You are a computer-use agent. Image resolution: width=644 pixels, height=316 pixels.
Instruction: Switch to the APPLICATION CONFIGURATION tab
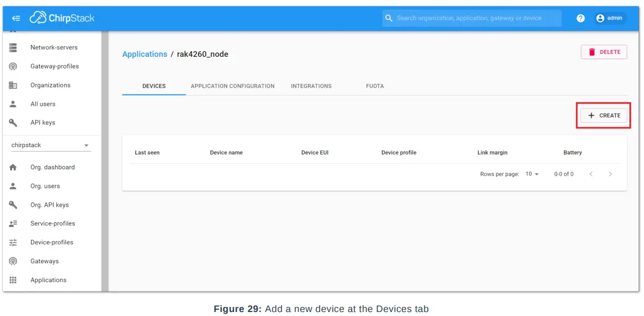tap(233, 86)
